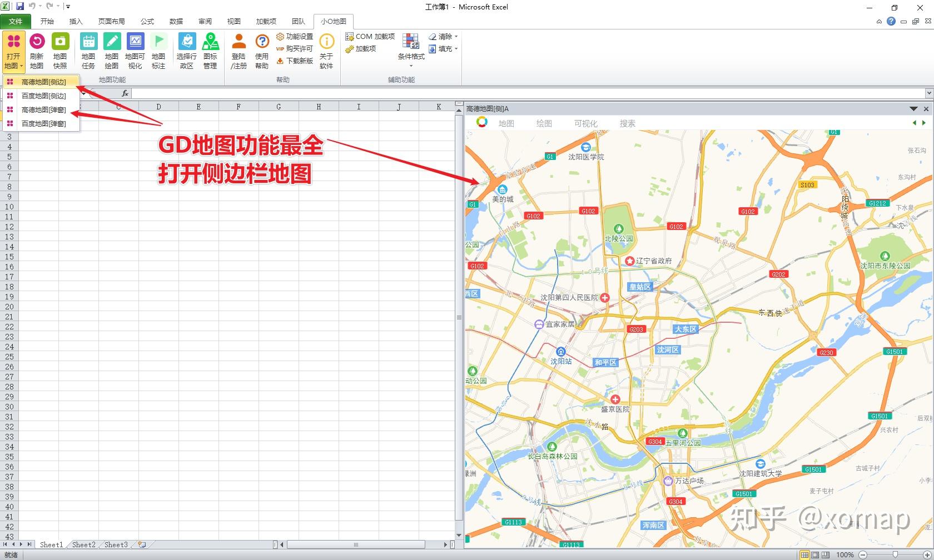934x560 pixels.
Task: Click 购买许可 VIP option
Action: (295, 49)
